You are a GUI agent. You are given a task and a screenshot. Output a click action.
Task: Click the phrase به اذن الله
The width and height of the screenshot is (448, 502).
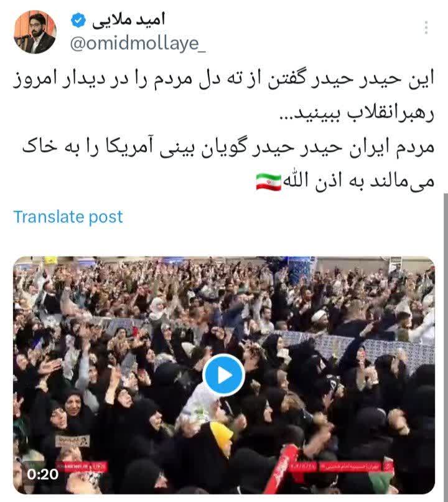pos(325,181)
